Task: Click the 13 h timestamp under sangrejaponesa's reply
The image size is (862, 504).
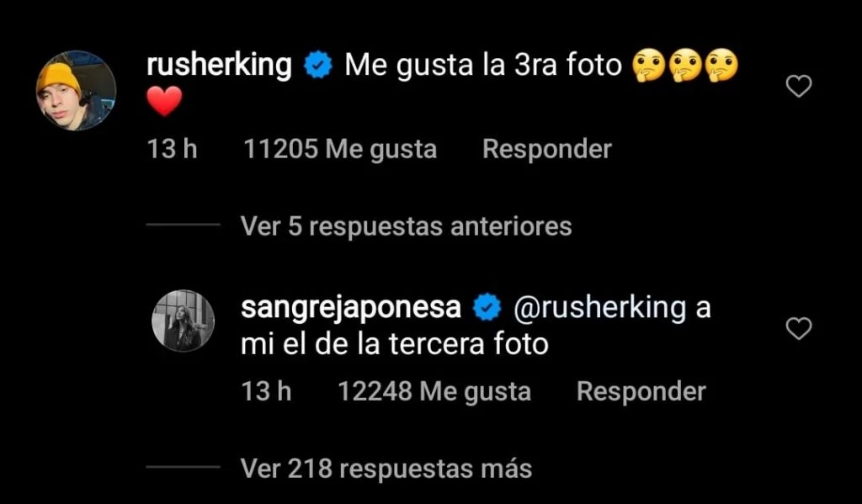Action: (x=266, y=391)
